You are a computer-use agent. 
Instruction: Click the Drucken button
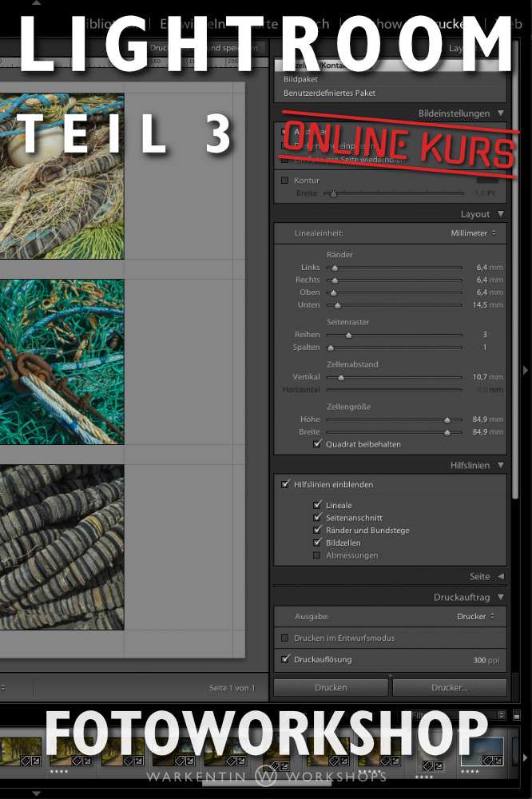331,687
